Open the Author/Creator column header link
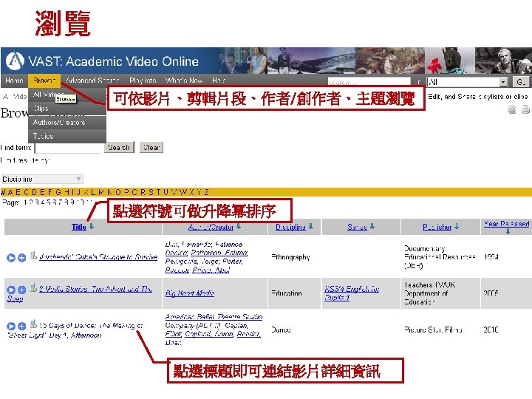 (x=211, y=227)
